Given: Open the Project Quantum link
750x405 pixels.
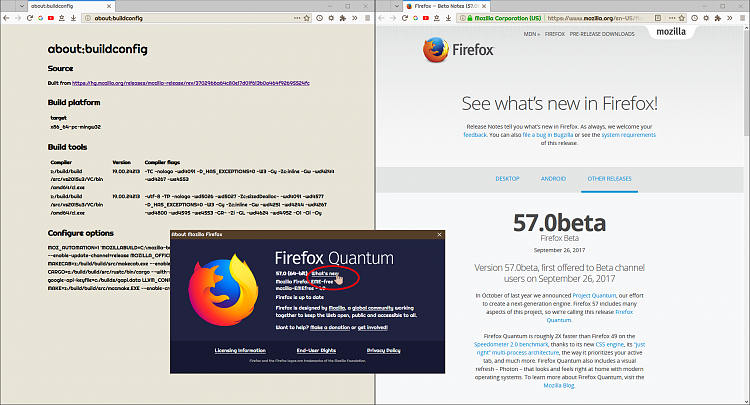Looking at the screenshot, I should pos(594,296).
